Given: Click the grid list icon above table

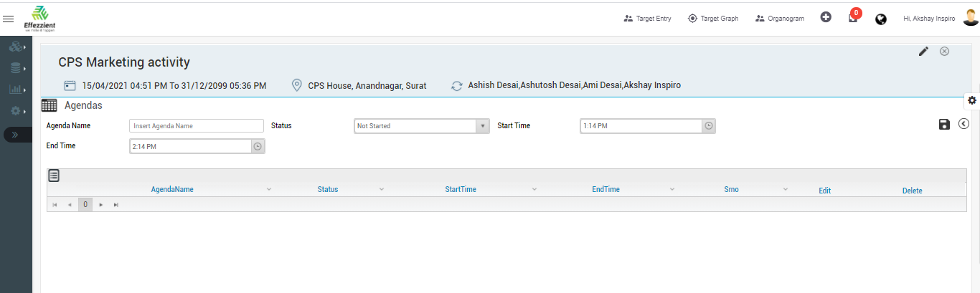Looking at the screenshot, I should [x=54, y=175].
